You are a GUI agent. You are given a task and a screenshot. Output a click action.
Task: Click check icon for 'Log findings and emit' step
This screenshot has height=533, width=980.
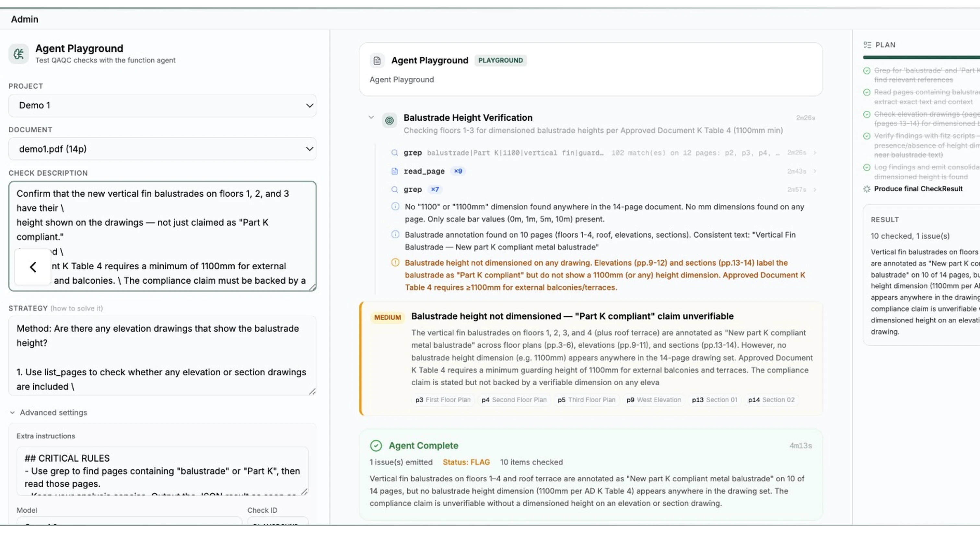tap(867, 168)
